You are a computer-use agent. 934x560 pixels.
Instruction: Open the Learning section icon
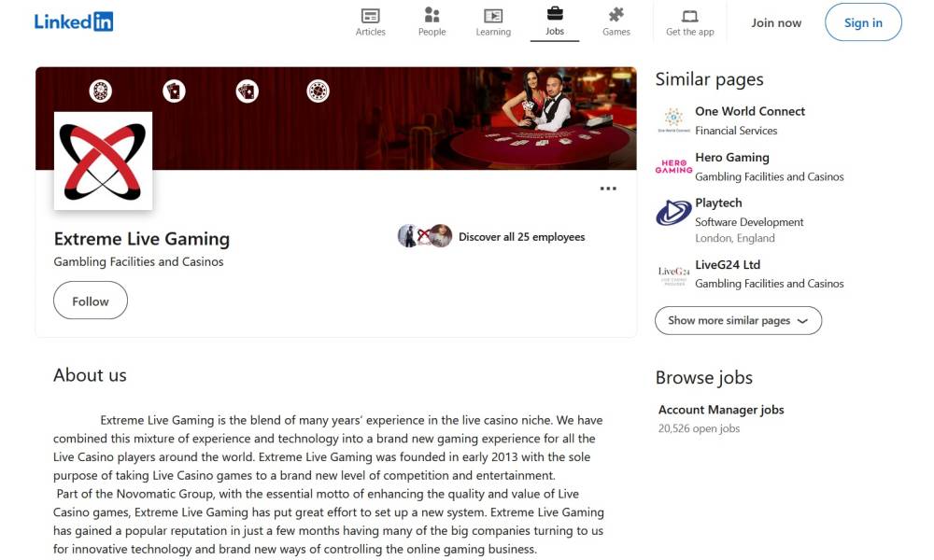click(x=493, y=16)
